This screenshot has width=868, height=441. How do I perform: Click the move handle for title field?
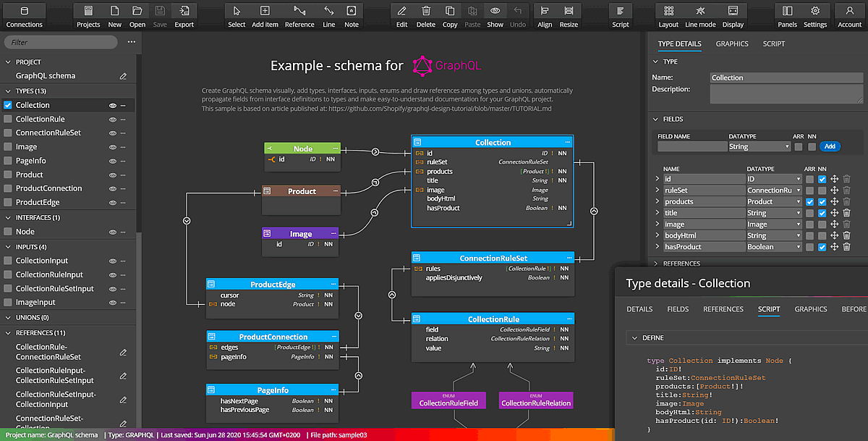click(834, 214)
